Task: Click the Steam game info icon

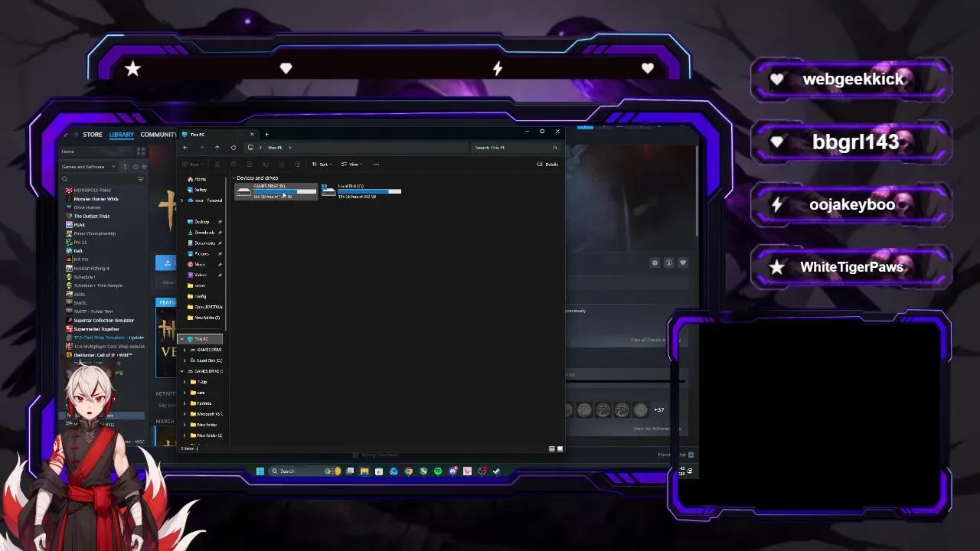Action: (x=668, y=263)
